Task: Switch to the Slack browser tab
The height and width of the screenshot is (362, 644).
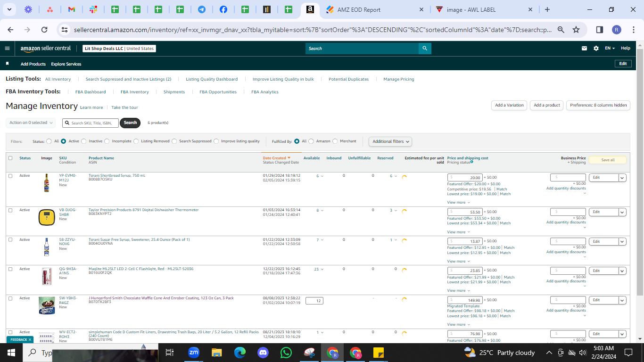Action: [93, 9]
